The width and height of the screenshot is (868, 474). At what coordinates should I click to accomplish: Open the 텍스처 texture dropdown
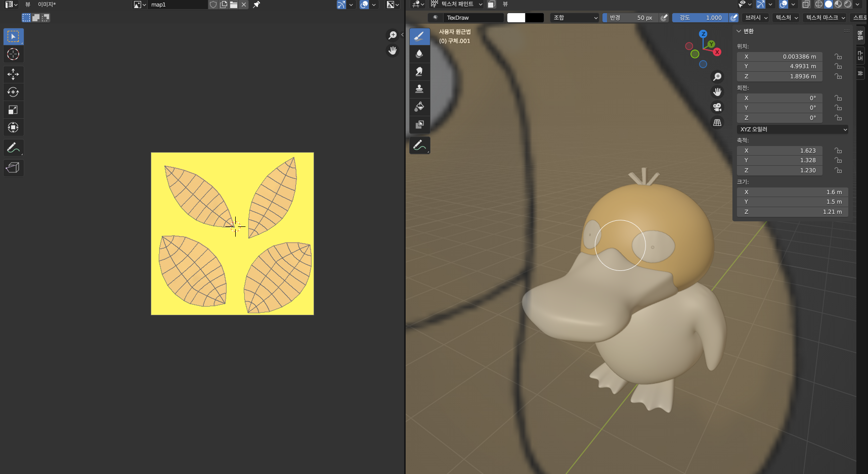pos(787,18)
